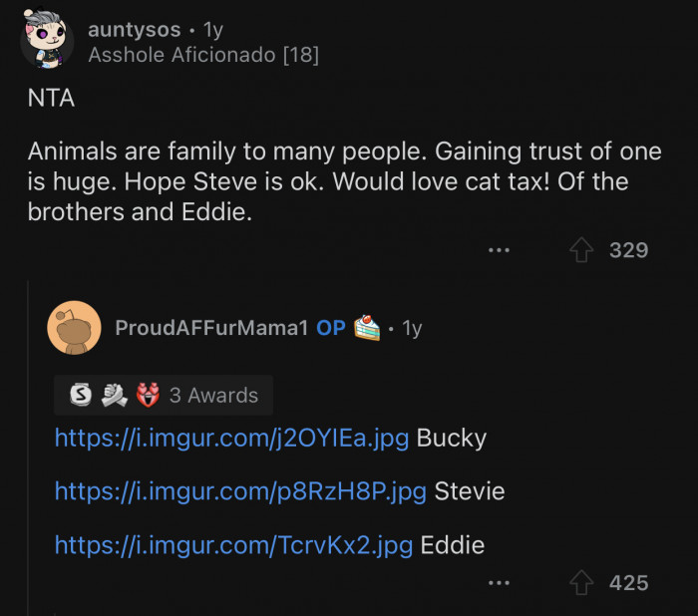698x616 pixels.
Task: Click the Silver award icon
Action: [x=81, y=396]
